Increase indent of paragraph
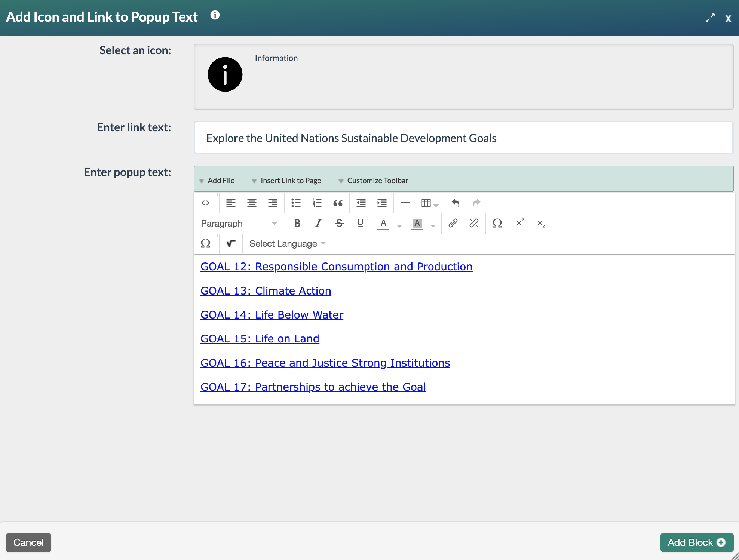Image resolution: width=739 pixels, height=560 pixels. pyautogui.click(x=382, y=203)
